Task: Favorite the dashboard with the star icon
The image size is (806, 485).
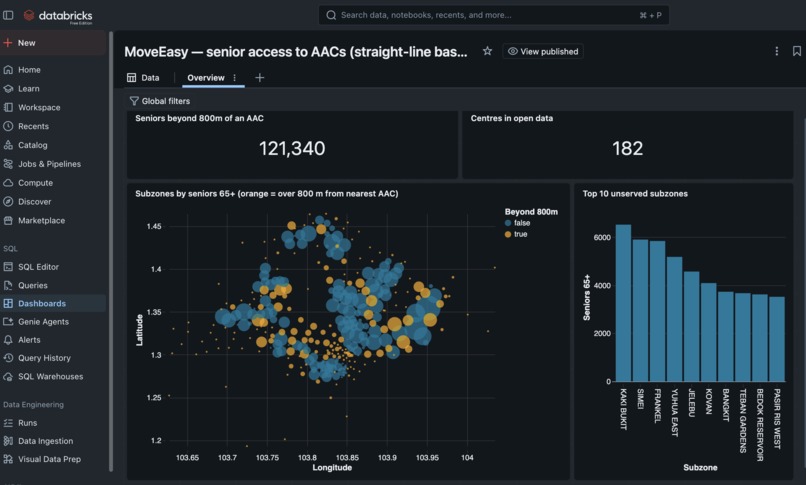Action: point(487,51)
